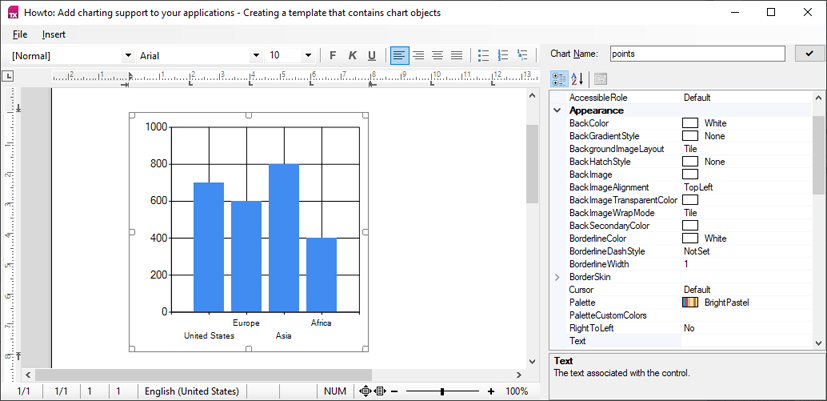The height and width of the screenshot is (401, 827).
Task: Click chart's right-middle resize handle
Action: tap(366, 232)
